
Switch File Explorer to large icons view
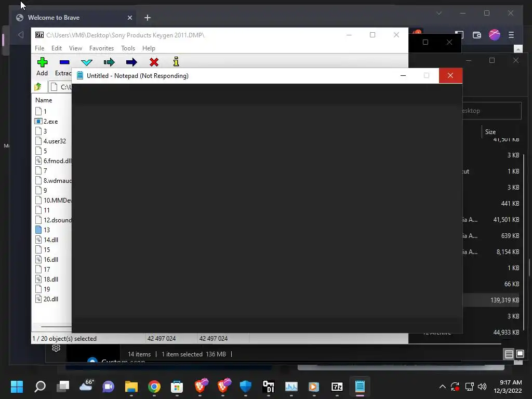[x=520, y=354]
